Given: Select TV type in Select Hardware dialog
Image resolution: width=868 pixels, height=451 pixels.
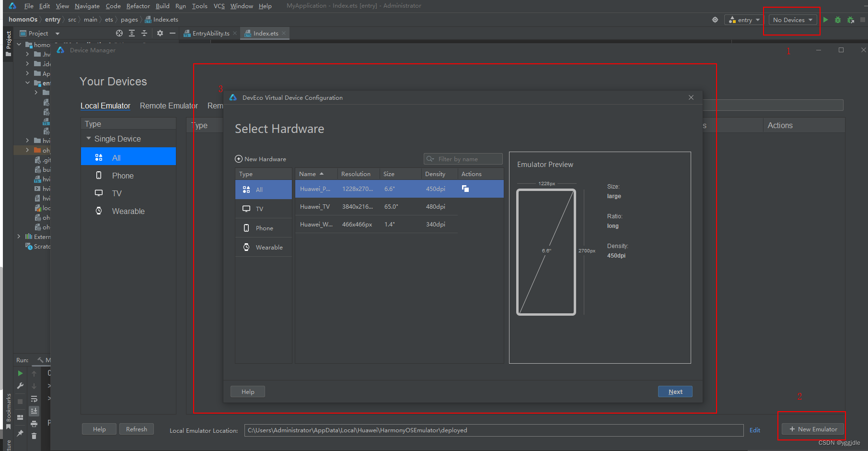Looking at the screenshot, I should click(x=264, y=209).
